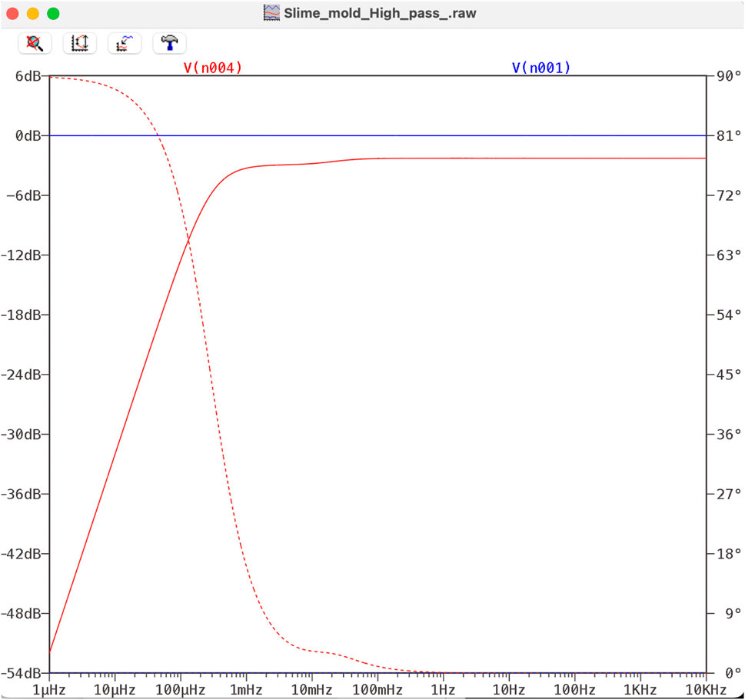
Task: Select the V(n001) trace label
Action: click(x=541, y=68)
